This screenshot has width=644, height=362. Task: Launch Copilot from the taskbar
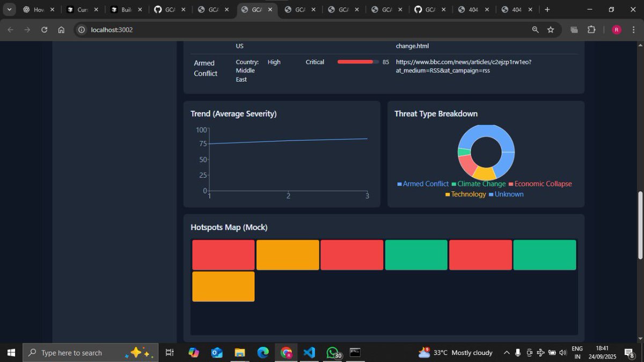194,353
